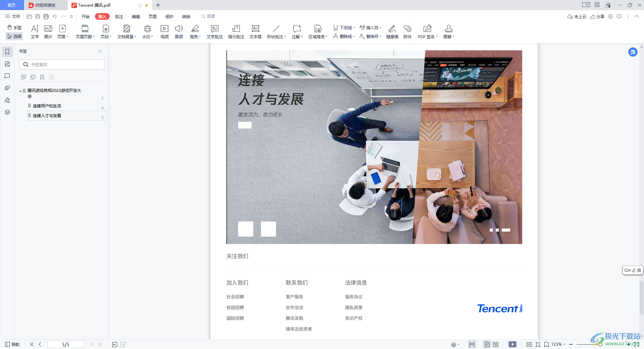Switch to the 页面 ribbon tab
644x349 pixels.
(x=153, y=16)
